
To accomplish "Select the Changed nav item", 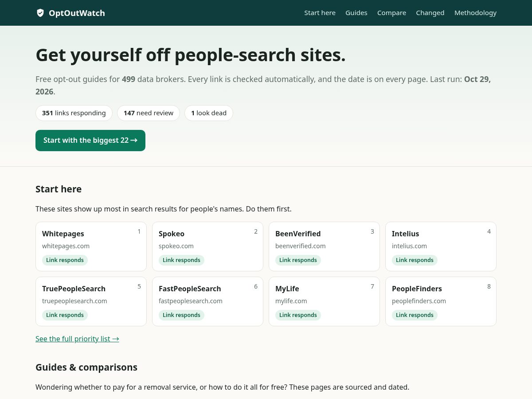I will click(430, 13).
